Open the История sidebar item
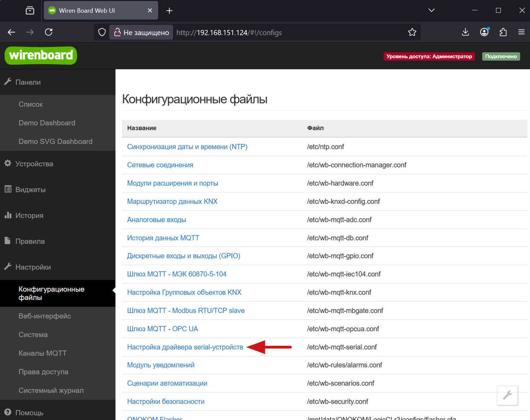Image resolution: width=530 pixels, height=420 pixels. [x=29, y=215]
